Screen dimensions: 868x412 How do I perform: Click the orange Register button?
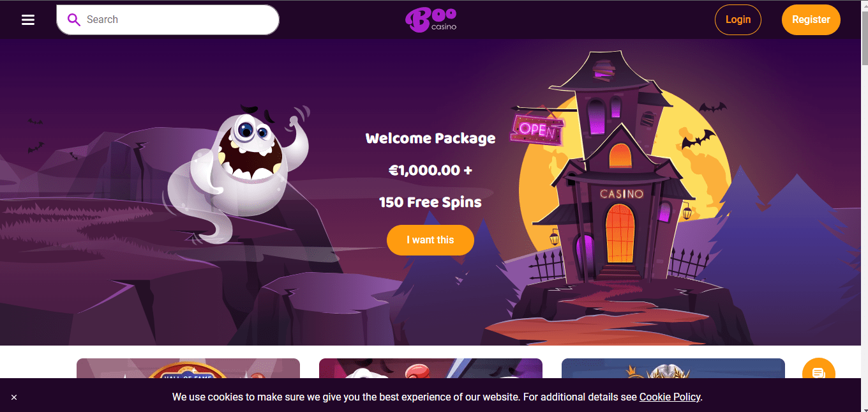pos(811,20)
